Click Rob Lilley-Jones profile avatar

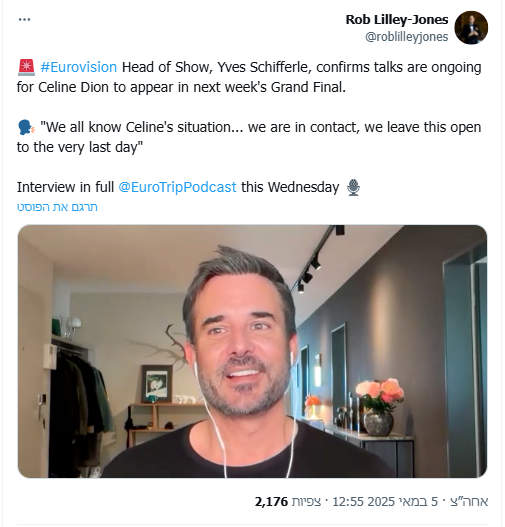point(471,28)
